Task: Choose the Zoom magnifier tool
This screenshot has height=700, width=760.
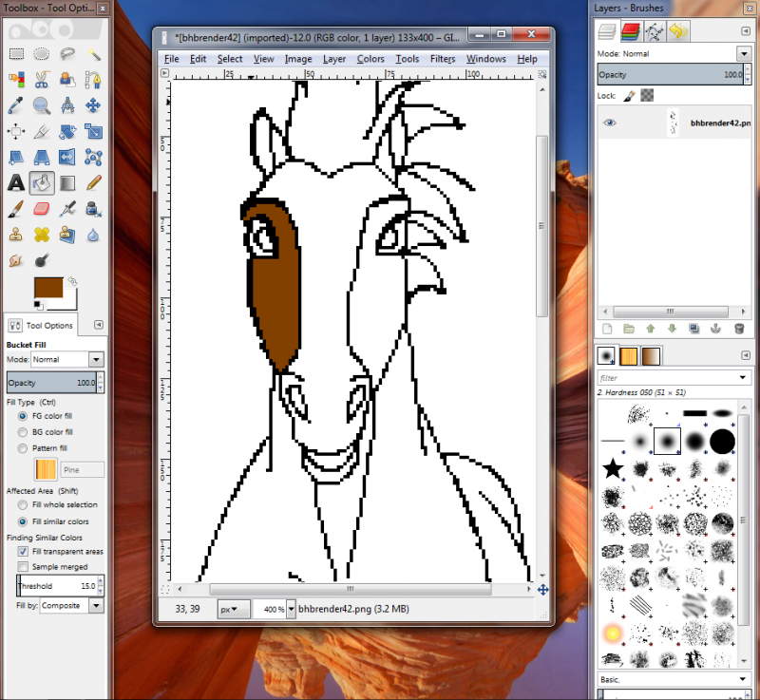Action: coord(42,105)
